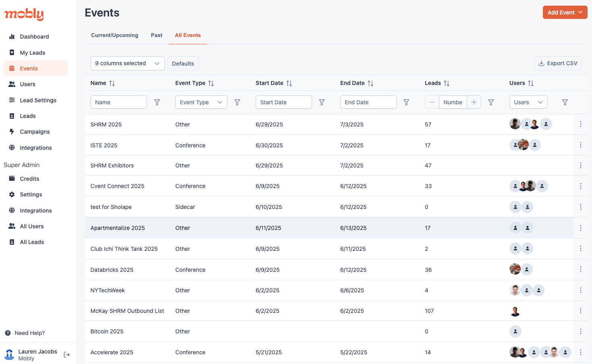Open Integrations above Super Admin section
Viewport: 592px width, 364px height.
tap(36, 148)
